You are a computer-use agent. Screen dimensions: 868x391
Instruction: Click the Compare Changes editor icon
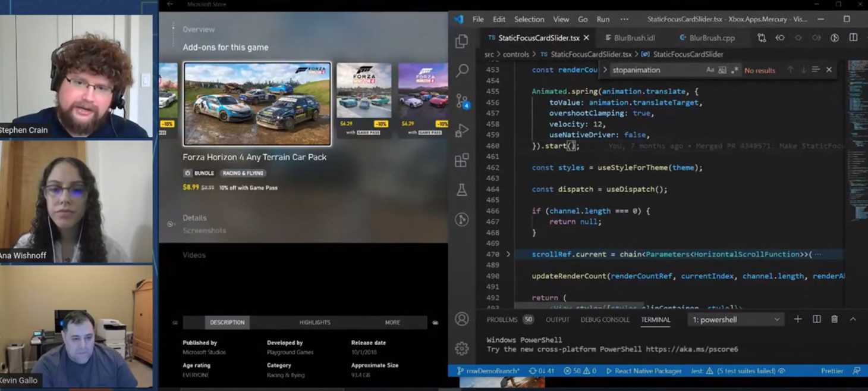[762, 37]
